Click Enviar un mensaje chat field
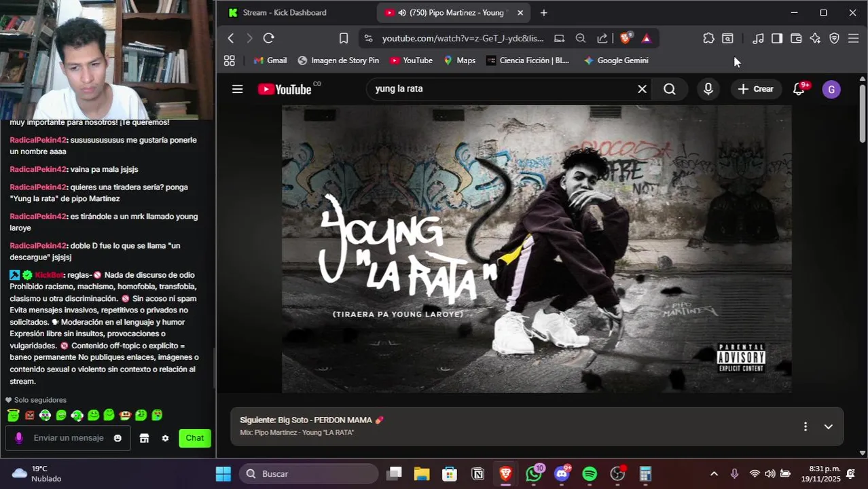 69,438
